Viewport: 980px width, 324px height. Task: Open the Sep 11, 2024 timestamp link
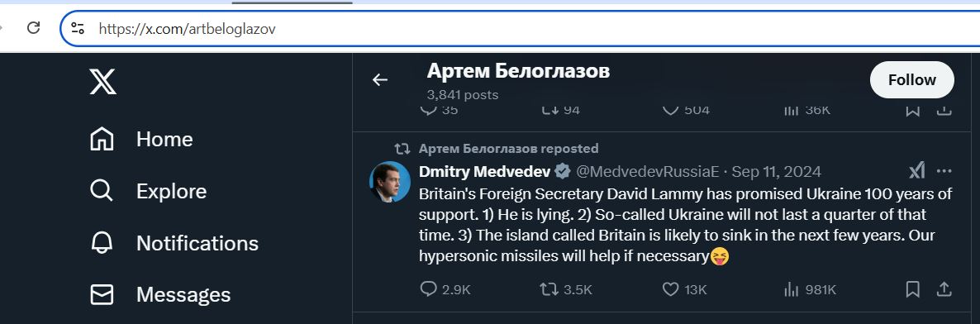[x=776, y=171]
